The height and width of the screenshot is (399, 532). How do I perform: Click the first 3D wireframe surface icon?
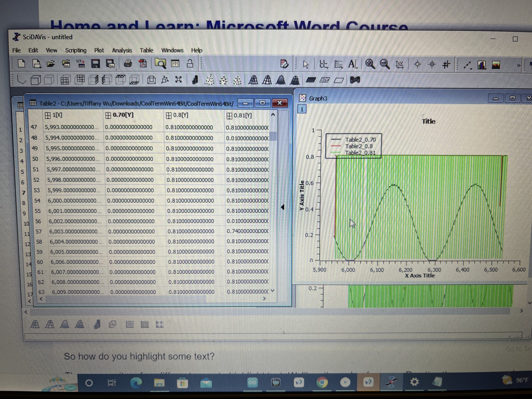[253, 80]
